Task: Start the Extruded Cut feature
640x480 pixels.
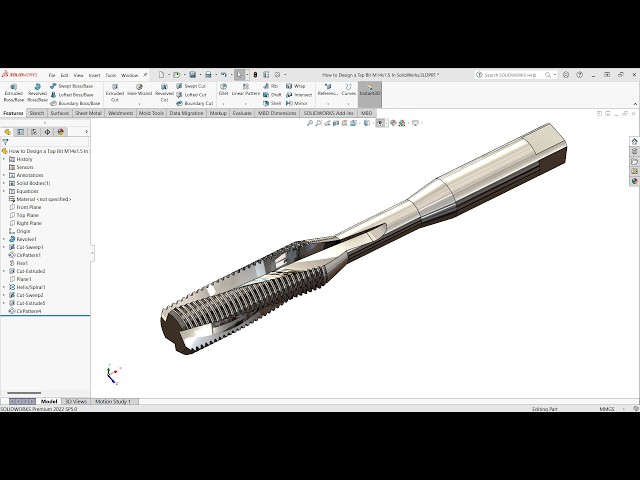Action: click(x=115, y=93)
